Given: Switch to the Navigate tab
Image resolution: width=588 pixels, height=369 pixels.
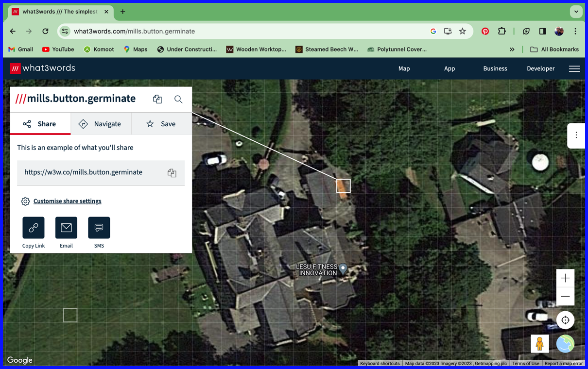Looking at the screenshot, I should (101, 124).
